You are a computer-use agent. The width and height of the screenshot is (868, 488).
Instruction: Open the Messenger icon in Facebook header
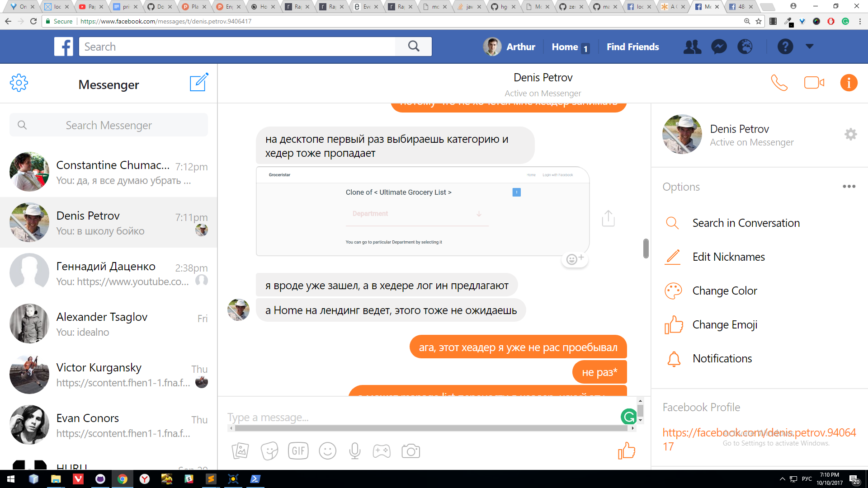coord(719,47)
